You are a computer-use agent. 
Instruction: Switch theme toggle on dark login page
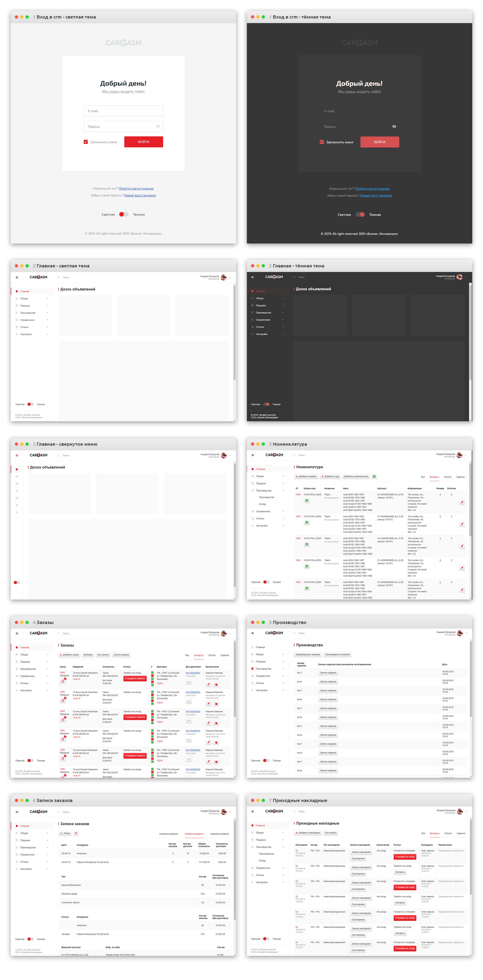point(360,215)
